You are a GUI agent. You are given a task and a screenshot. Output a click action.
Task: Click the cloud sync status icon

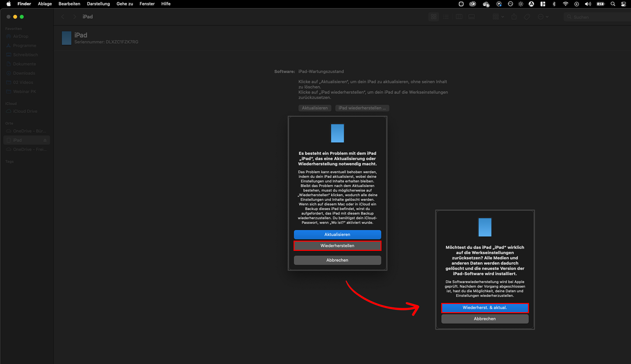[486, 4]
